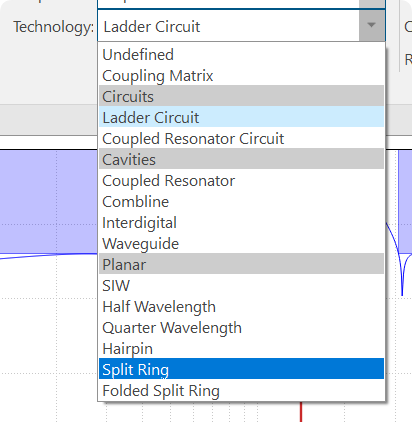Select SIW planar technology

pos(241,285)
